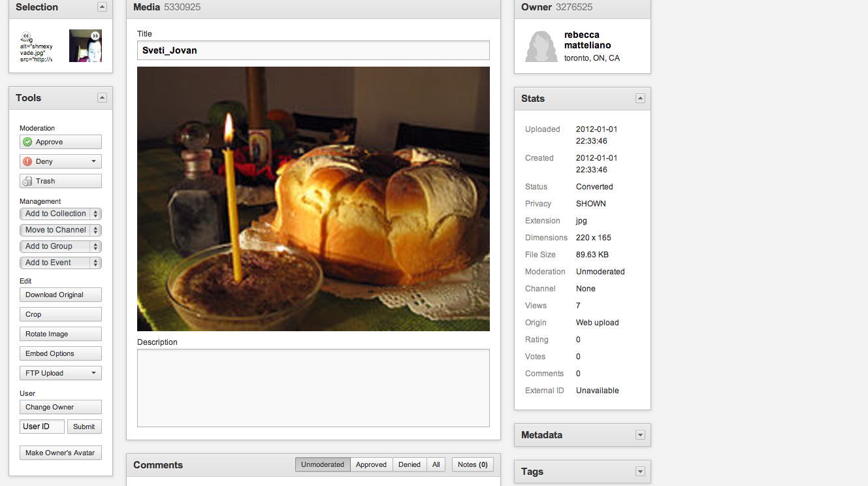The width and height of the screenshot is (868, 486).
Task: Open the FTP Upload dropdown
Action: click(61, 373)
